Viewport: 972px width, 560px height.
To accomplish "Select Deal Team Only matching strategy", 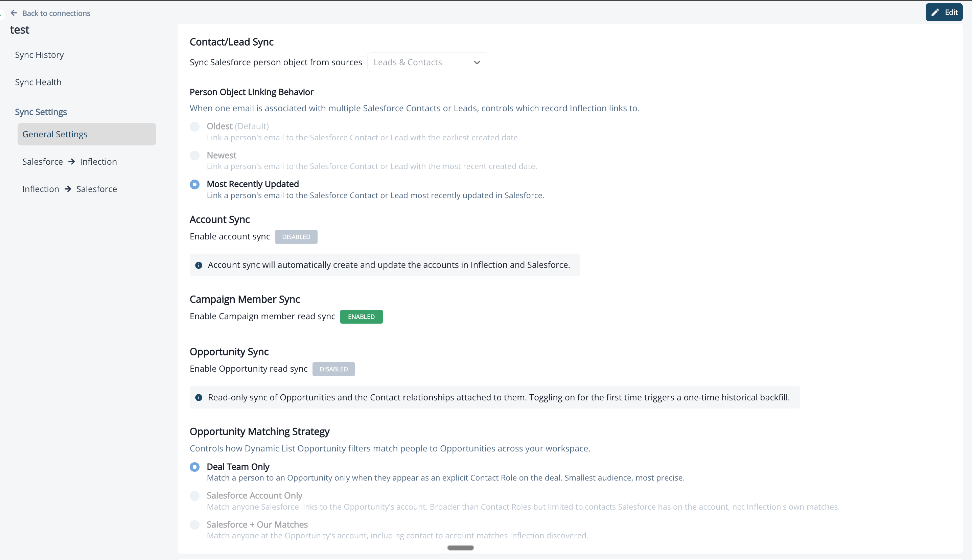I will [194, 467].
